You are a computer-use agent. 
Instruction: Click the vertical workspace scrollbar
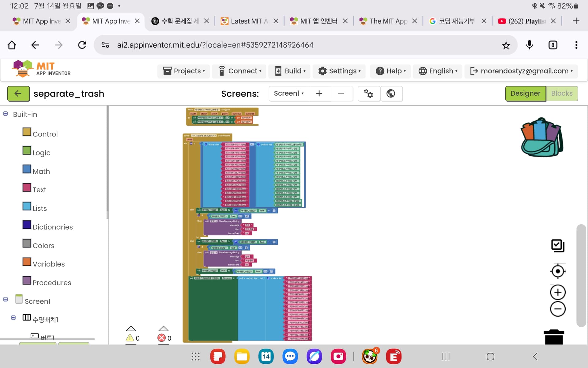[581, 275]
